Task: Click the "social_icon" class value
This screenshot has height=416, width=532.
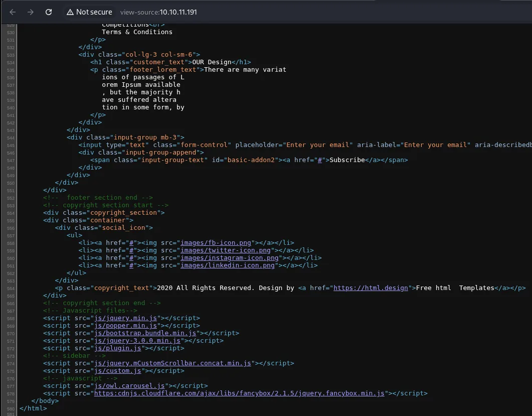Action: [123, 227]
